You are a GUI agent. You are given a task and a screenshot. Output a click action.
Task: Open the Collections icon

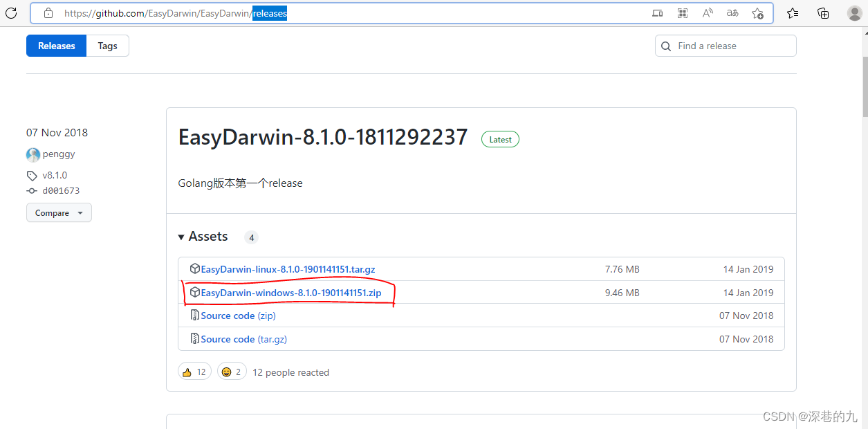[x=822, y=12]
